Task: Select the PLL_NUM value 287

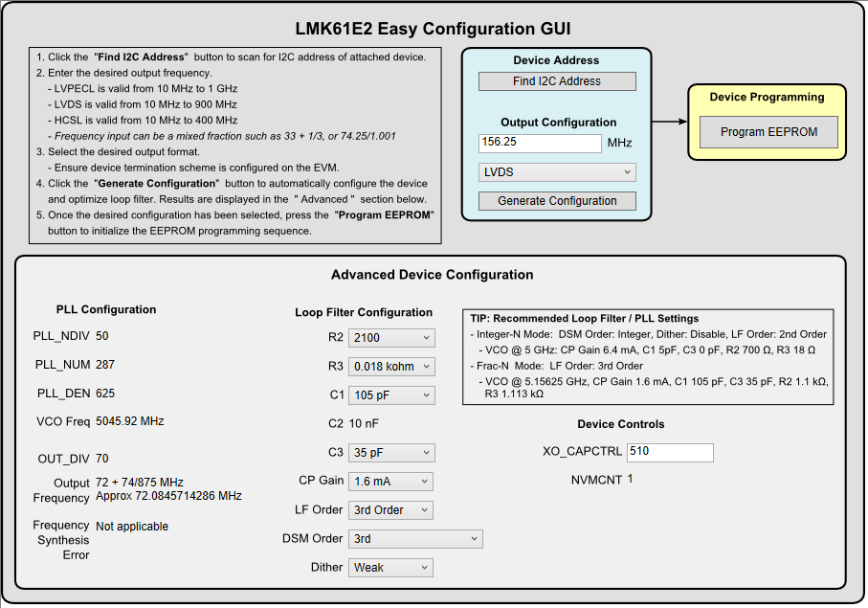Action: point(105,365)
